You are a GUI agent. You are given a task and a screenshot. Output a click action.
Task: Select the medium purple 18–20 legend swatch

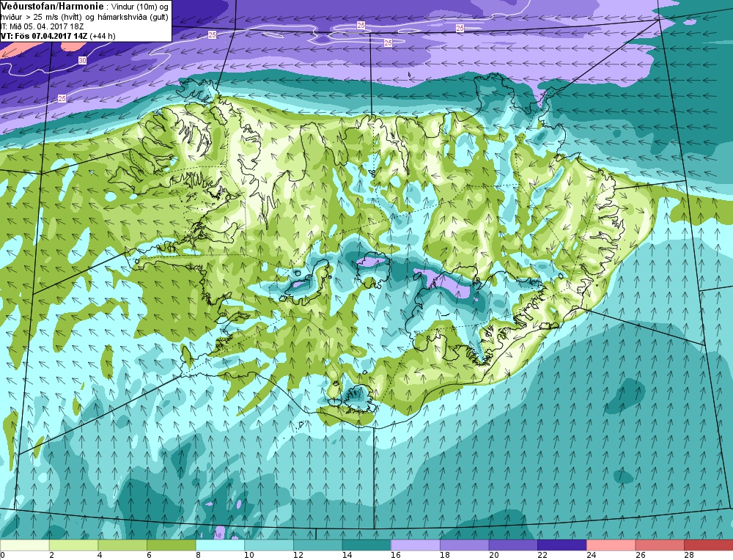(464, 545)
